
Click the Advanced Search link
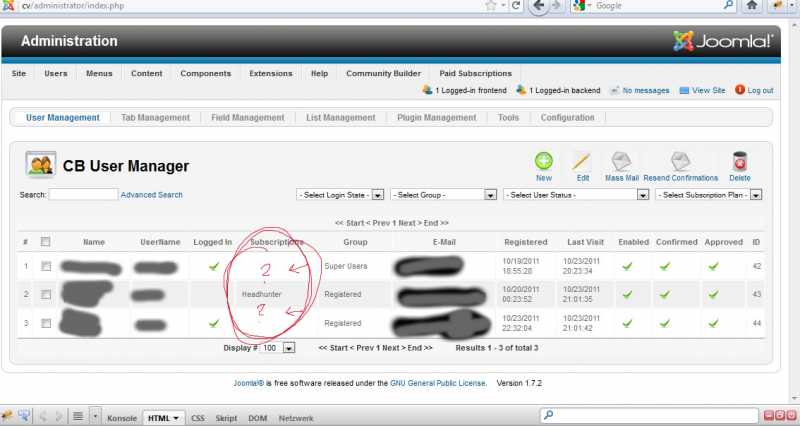tap(152, 195)
